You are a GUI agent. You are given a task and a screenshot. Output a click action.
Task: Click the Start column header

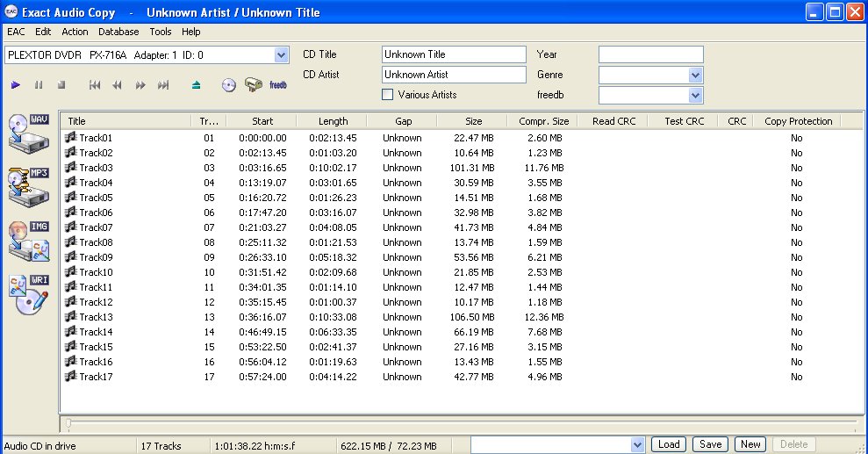pyautogui.click(x=262, y=121)
